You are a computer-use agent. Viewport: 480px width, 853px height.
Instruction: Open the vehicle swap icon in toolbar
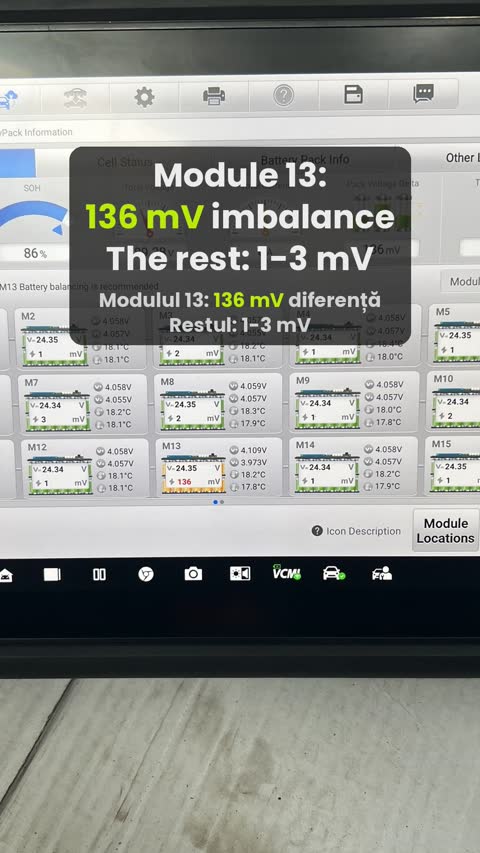(x=75, y=98)
